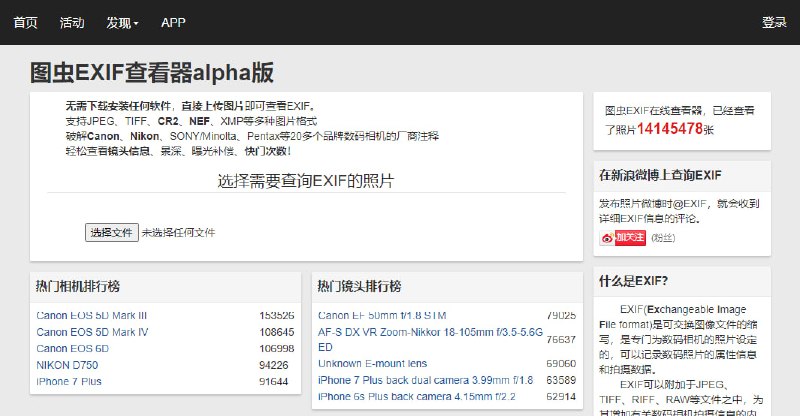Open AF-S DX VR Zoom-Nikkor 18-105mm lens link
The width and height of the screenshot is (800, 416).
click(x=430, y=339)
